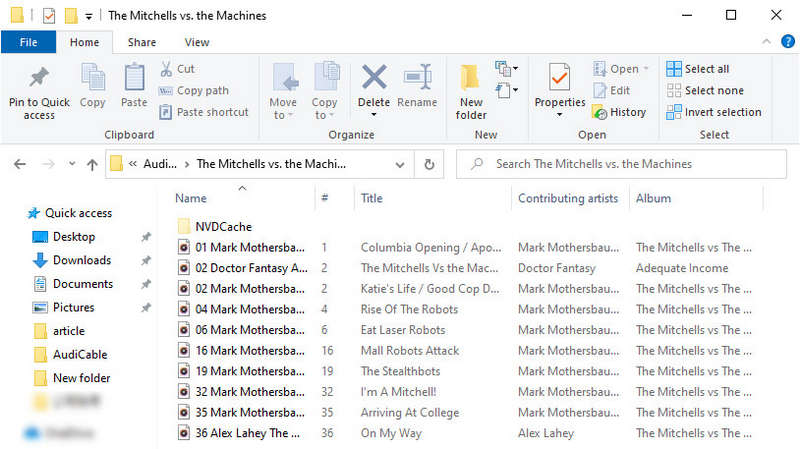
Task: Sort by # track number column
Action: coord(324,198)
